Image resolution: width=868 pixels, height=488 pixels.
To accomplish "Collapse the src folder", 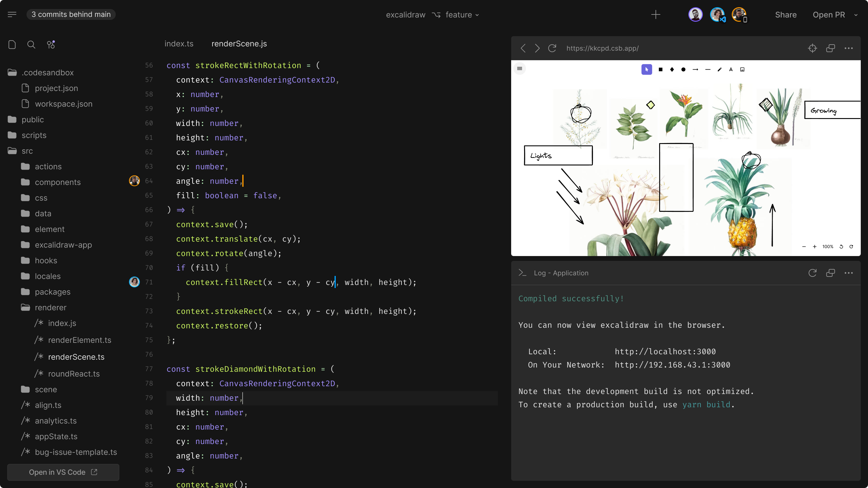I will [x=27, y=151].
